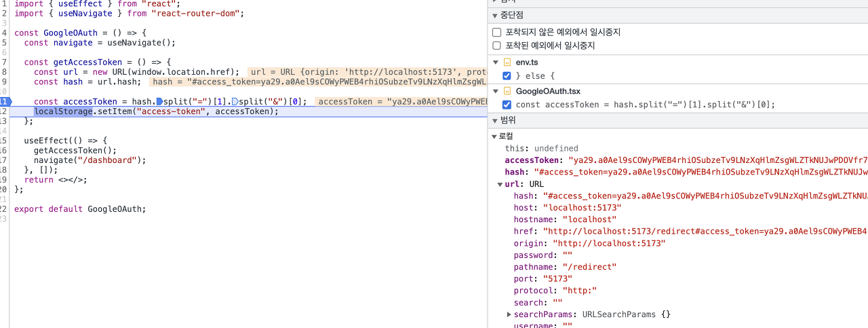868x328 pixels.
Task: Enable pause on caught exceptions checkbox
Action: pyautogui.click(x=497, y=45)
